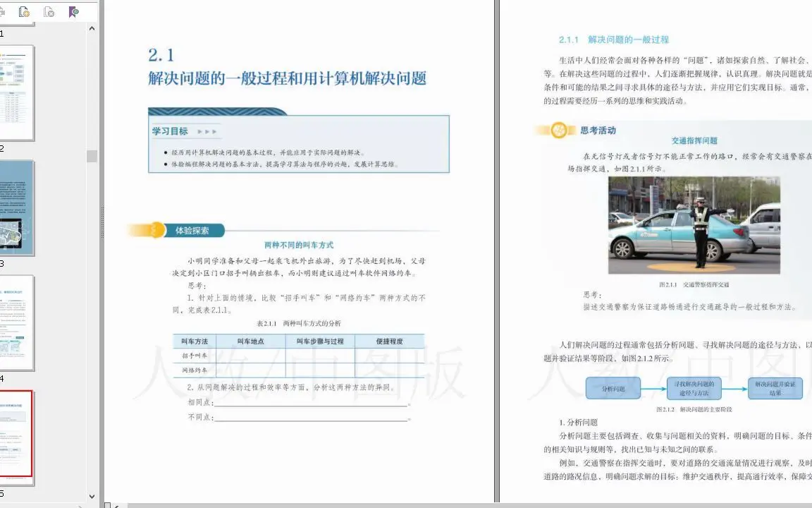Click the title '解决问题的一般过程和用计算机解决问题'

(288, 78)
